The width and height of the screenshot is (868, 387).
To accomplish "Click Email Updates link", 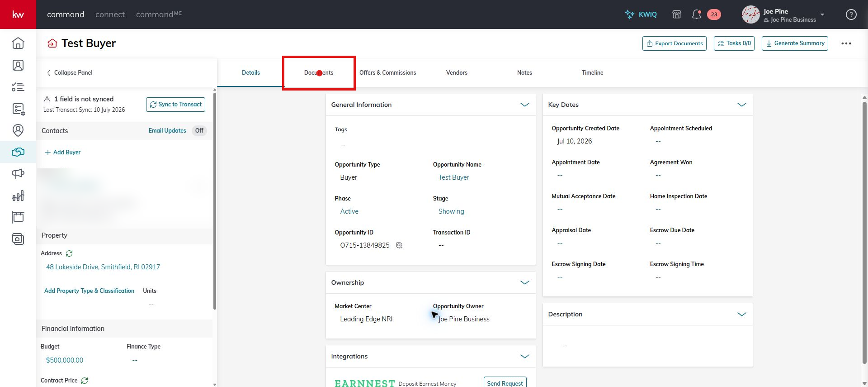I will pos(167,131).
